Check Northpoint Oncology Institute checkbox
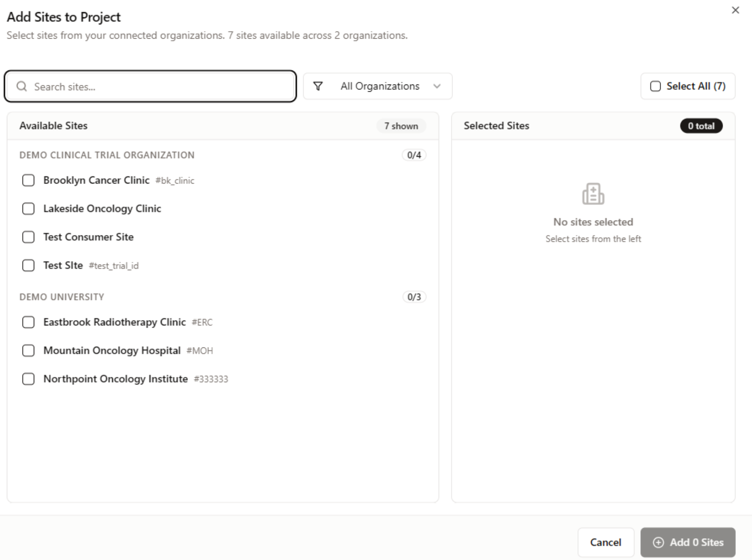Viewport: 752px width, 560px height. pos(28,379)
